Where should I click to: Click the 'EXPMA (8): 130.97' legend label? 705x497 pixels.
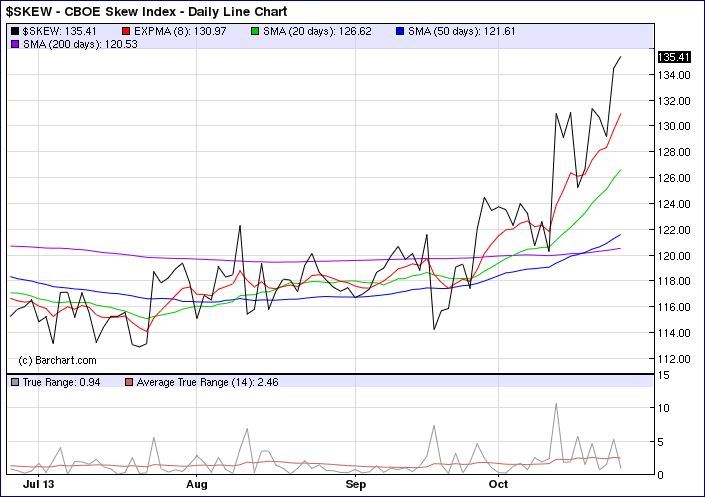180,31
